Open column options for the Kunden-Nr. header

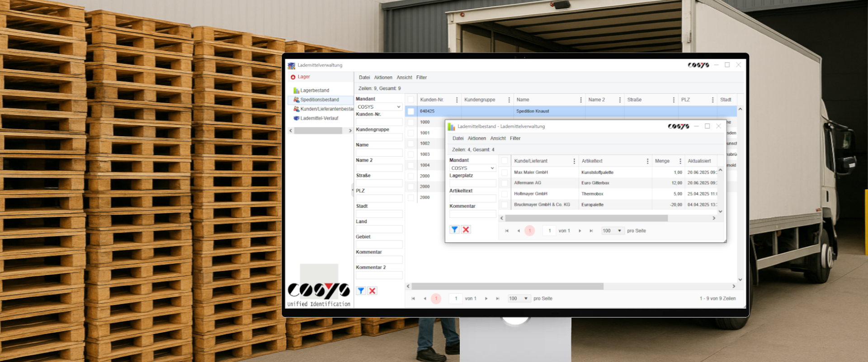coord(457,100)
